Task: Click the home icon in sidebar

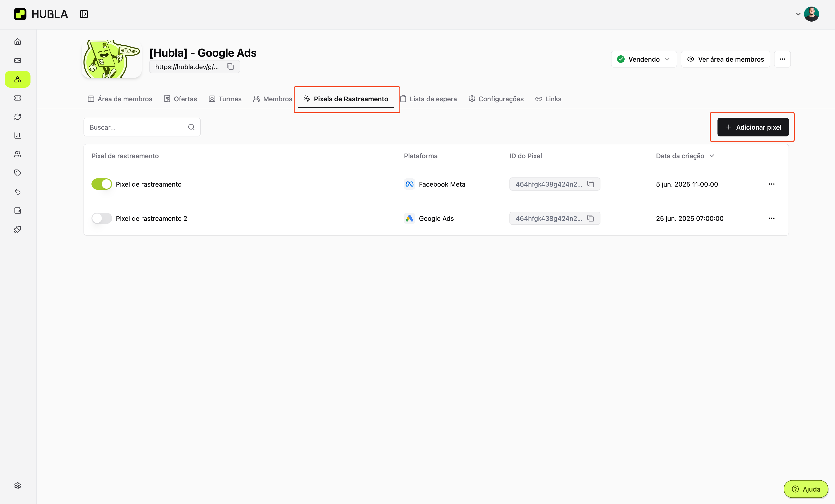Action: [x=18, y=42]
